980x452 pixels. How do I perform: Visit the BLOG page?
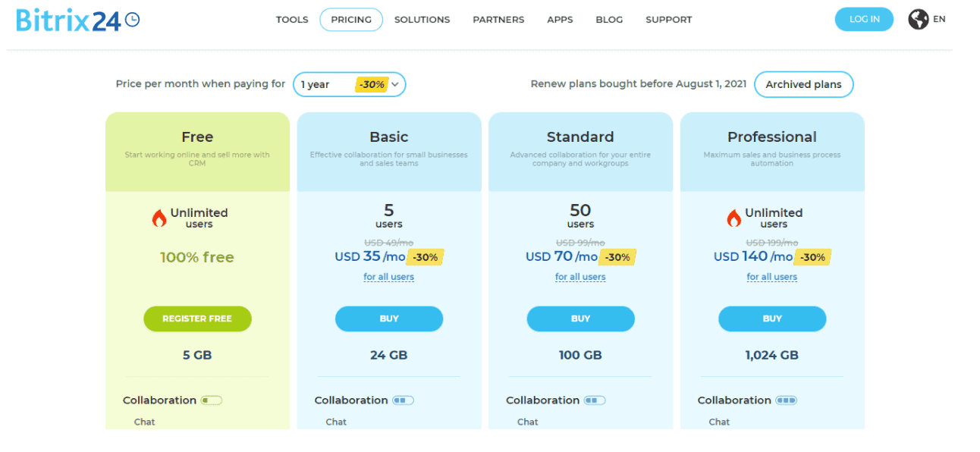(x=609, y=20)
